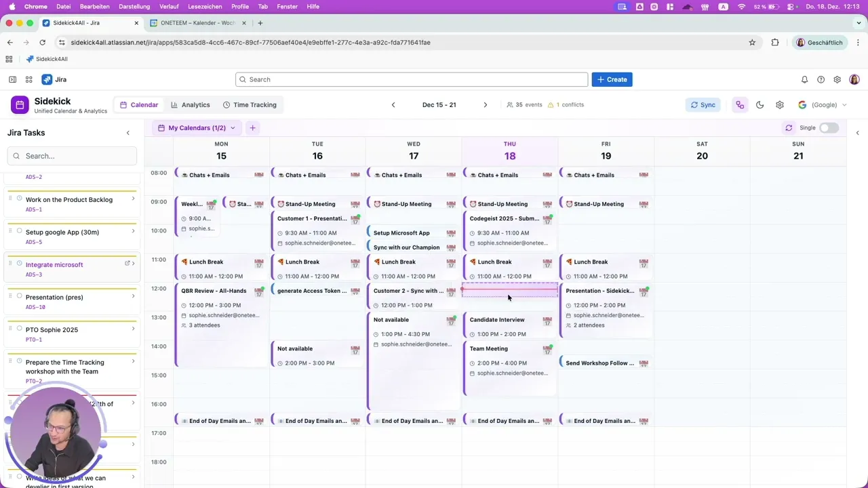Click the Sync button
Screen dimensions: 868x488
tap(703, 105)
